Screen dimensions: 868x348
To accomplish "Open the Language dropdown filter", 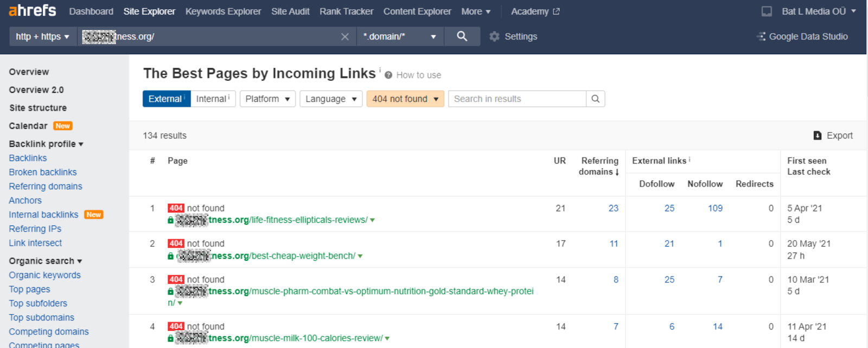I will click(330, 99).
